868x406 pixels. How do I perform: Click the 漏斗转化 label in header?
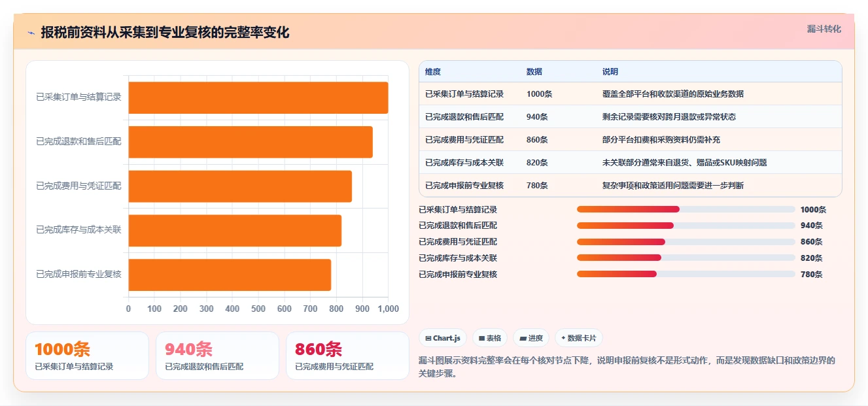click(824, 29)
